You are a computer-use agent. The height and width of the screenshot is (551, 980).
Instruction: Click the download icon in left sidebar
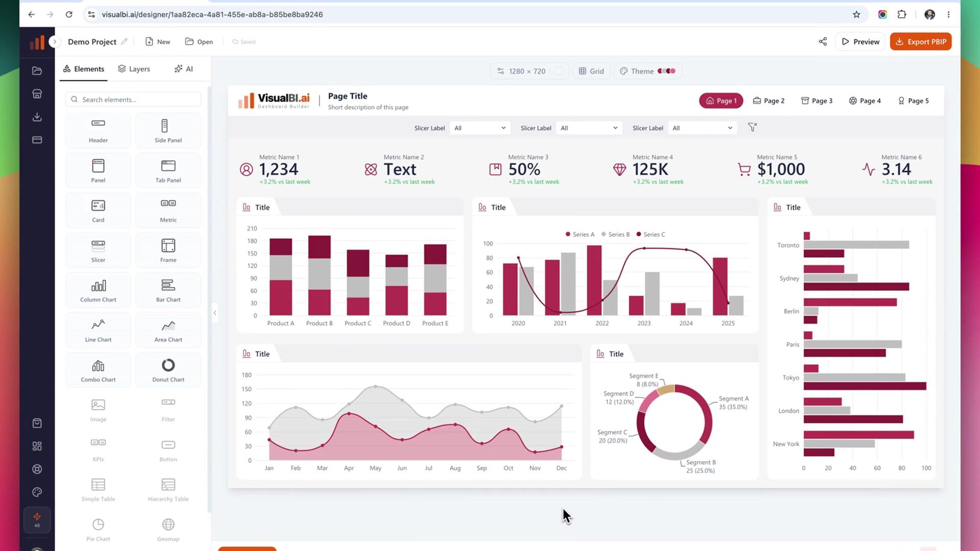pyautogui.click(x=37, y=117)
